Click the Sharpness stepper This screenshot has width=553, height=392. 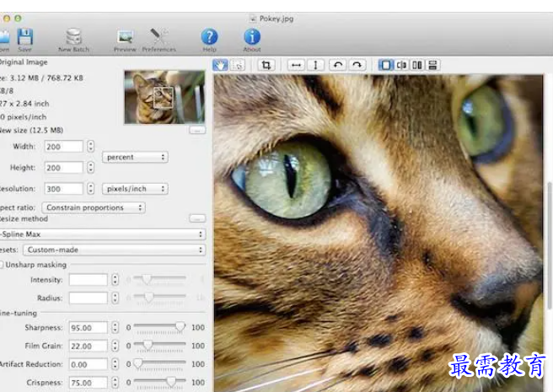coord(115,327)
